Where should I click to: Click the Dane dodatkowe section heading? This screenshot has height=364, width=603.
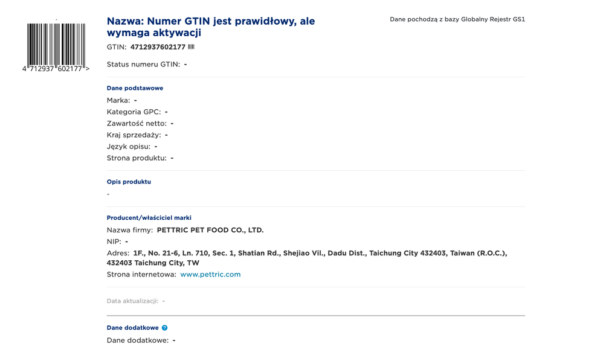(x=132, y=328)
